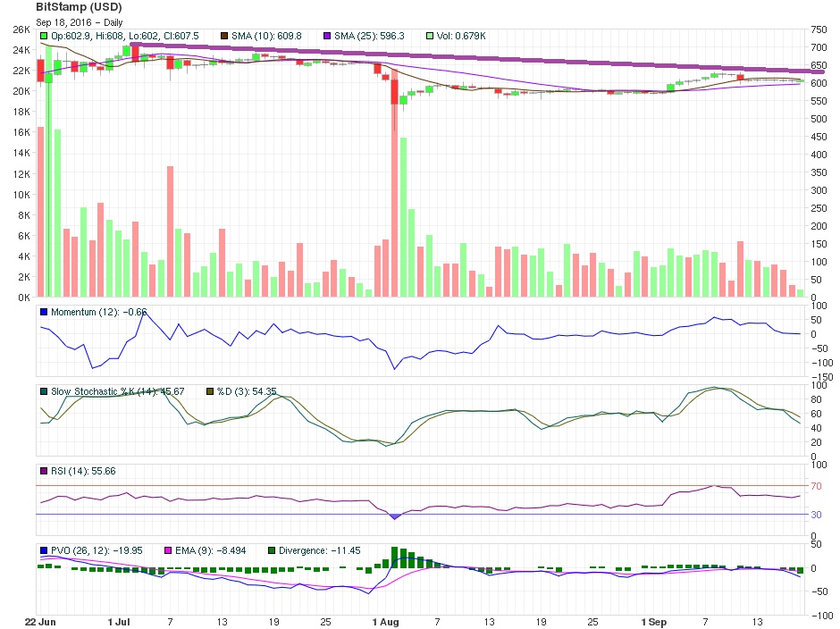The width and height of the screenshot is (840, 629).
Task: Click the red 70 RSI overbought label
Action: pyautogui.click(x=816, y=486)
